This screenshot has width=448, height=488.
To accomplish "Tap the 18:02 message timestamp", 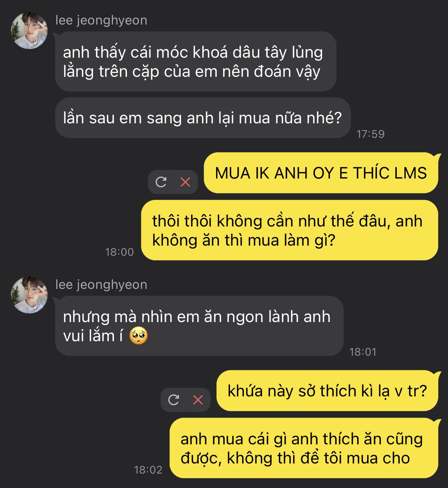I will coord(148,470).
